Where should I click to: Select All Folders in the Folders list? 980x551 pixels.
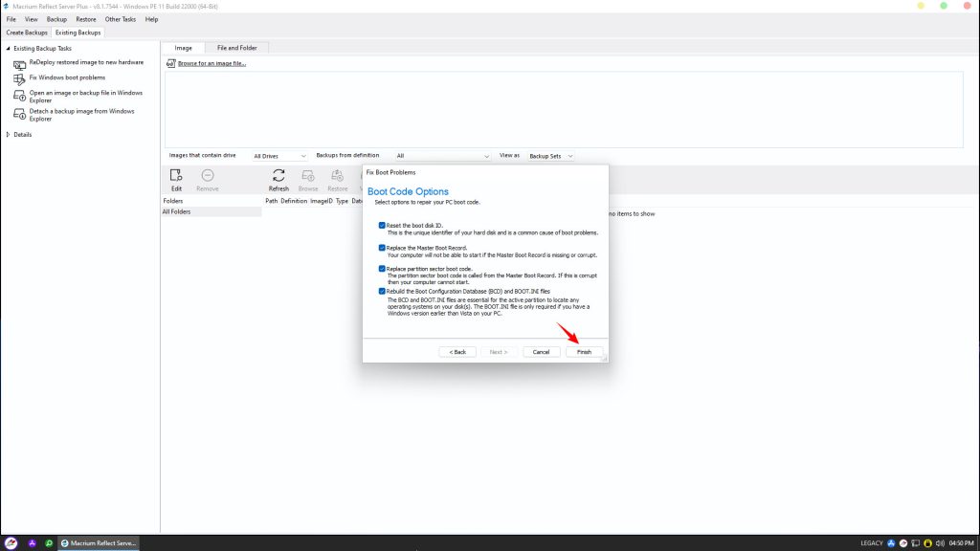click(212, 212)
